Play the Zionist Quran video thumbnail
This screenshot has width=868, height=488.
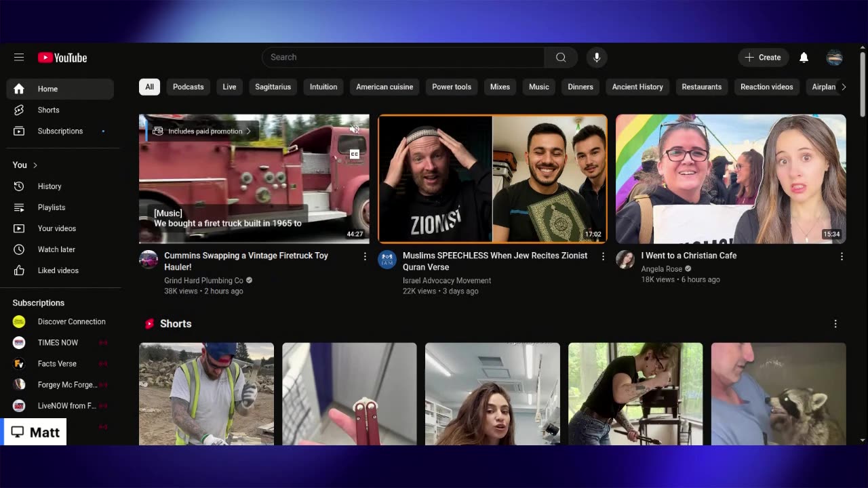[492, 179]
